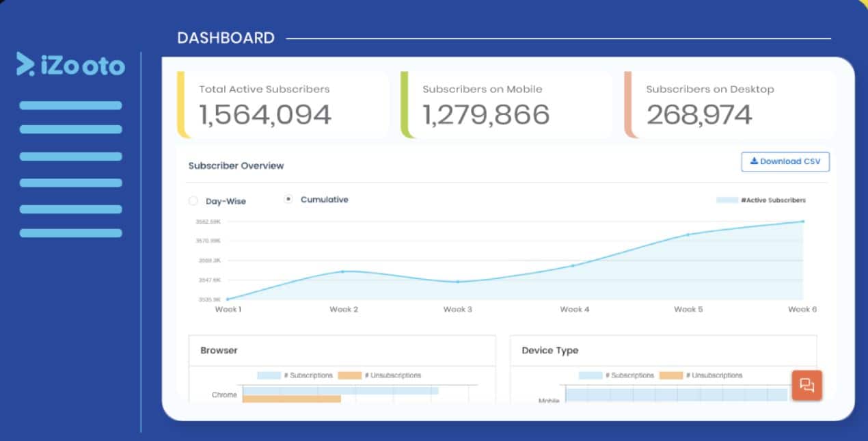Open the orange chat support widget

[806, 385]
